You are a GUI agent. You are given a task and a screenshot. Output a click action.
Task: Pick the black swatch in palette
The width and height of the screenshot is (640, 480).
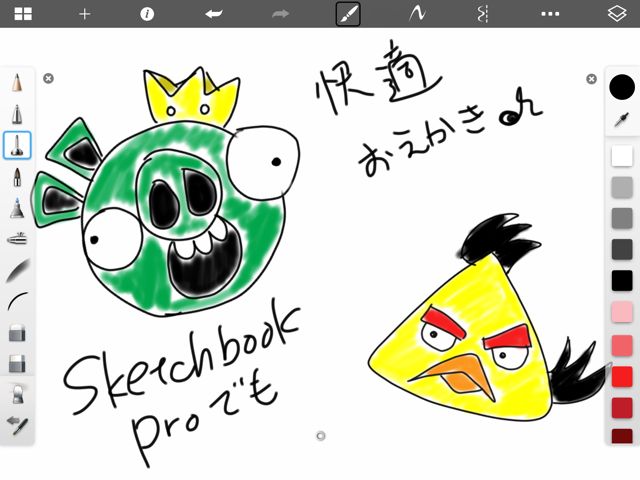[x=622, y=281]
